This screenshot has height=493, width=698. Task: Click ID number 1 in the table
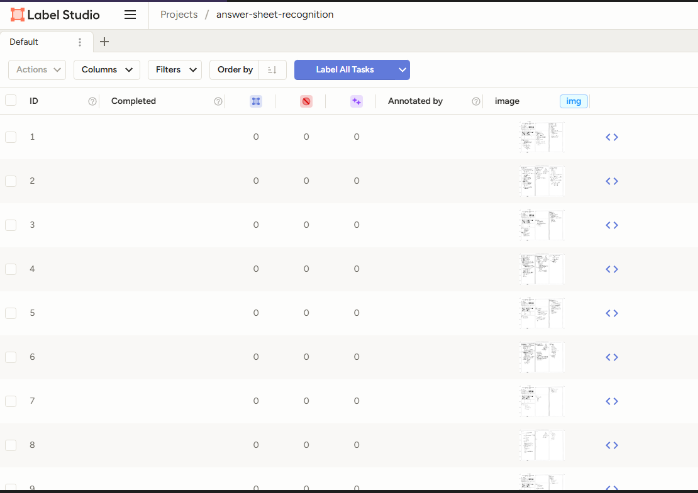(32, 137)
